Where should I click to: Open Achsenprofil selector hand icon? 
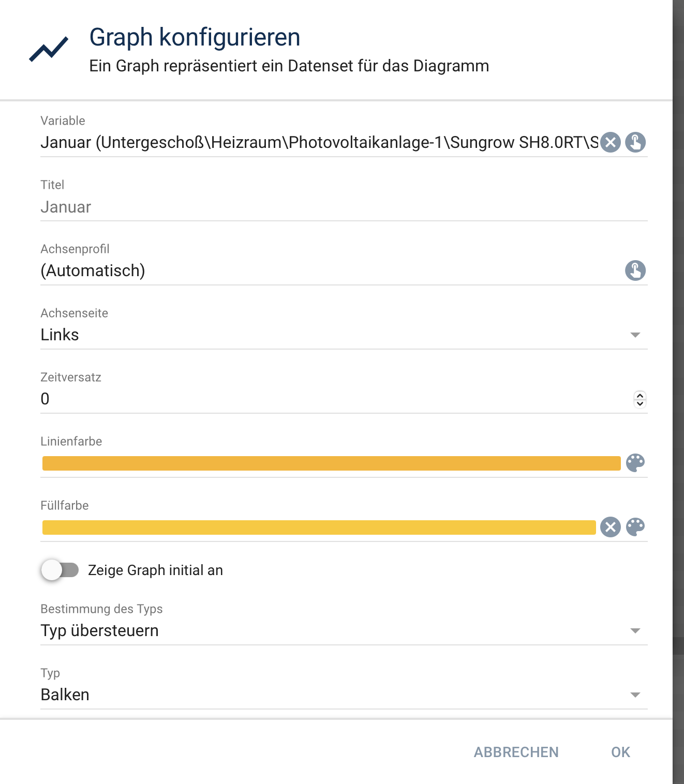[x=635, y=270]
